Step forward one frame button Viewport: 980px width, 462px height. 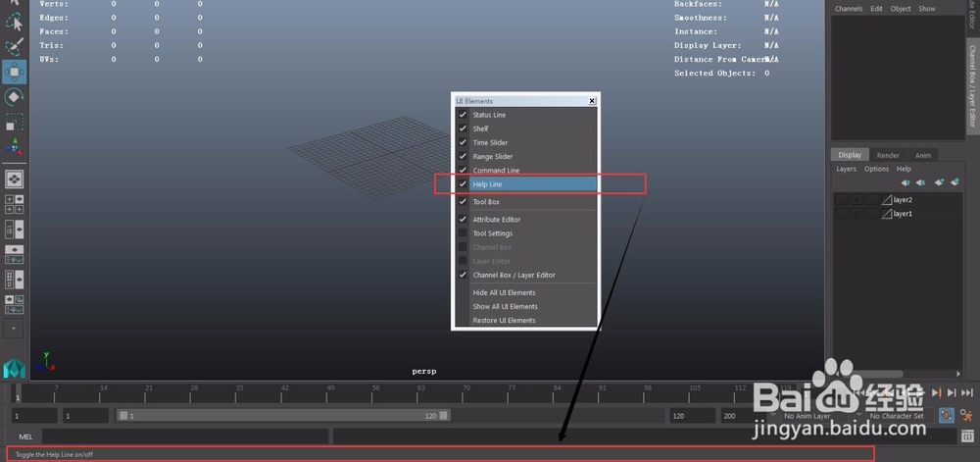[952, 392]
